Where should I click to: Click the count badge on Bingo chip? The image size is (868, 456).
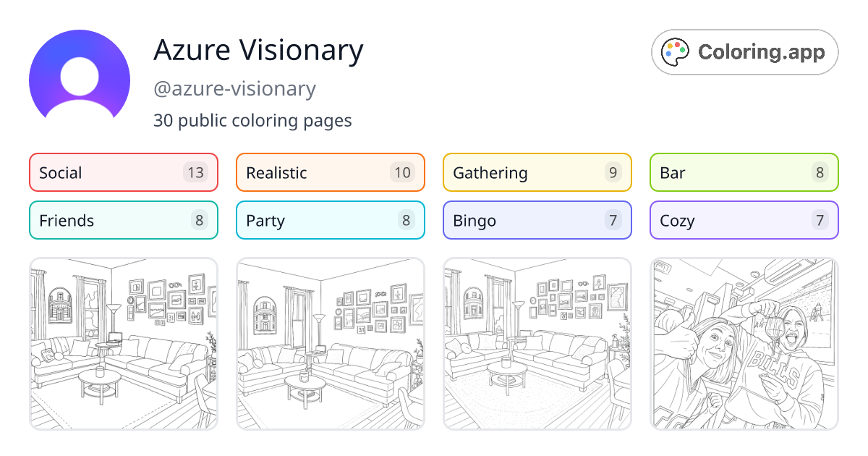pos(613,220)
